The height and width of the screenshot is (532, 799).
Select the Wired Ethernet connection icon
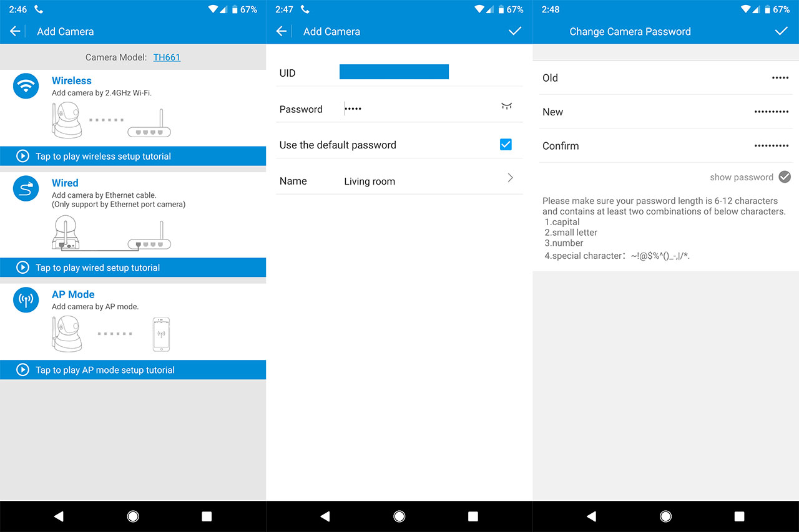point(26,189)
